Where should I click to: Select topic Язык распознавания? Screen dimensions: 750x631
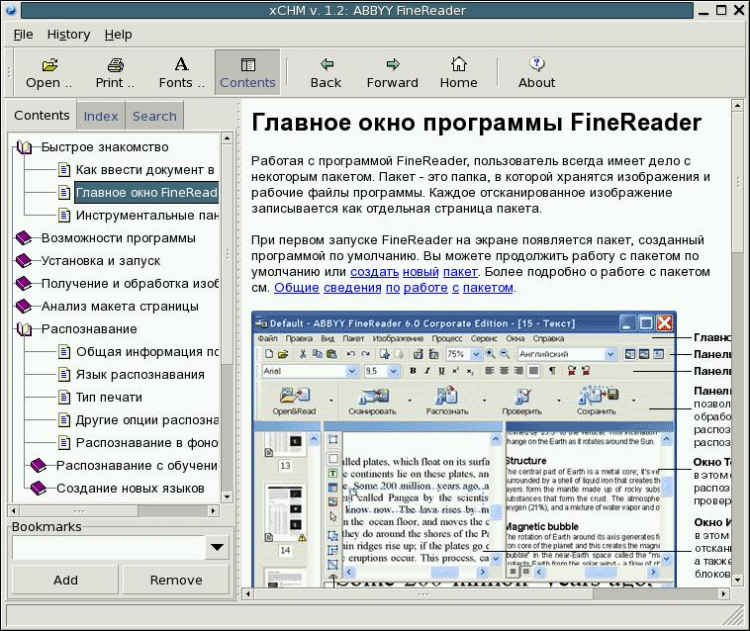pos(140,375)
